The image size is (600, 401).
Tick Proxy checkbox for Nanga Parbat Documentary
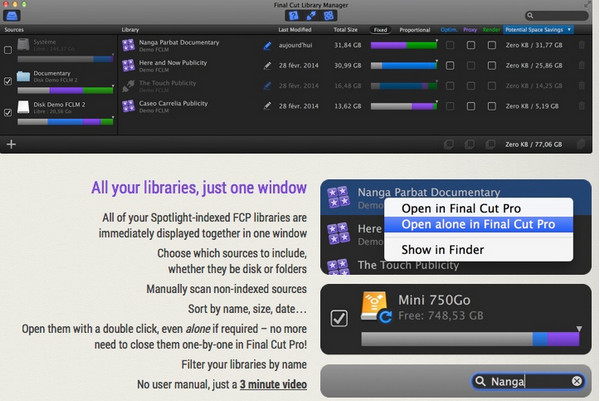coord(471,45)
